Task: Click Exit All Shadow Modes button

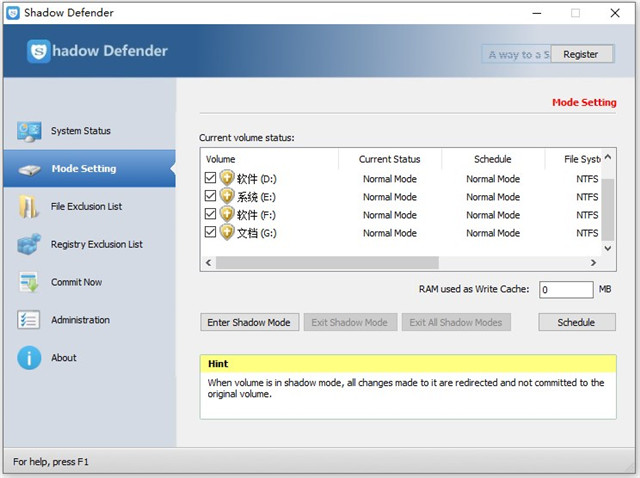Action: click(x=456, y=322)
